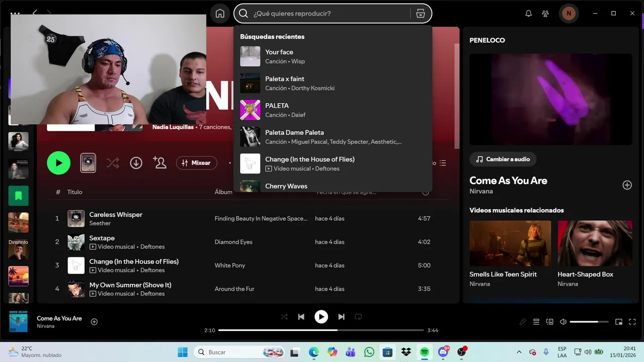This screenshot has height=362, width=644.
Task: Toggle the lyrics microphone icon
Action: pos(523,322)
